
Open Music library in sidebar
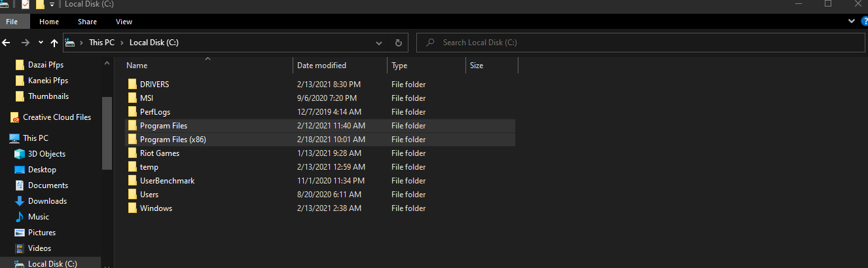pos(38,217)
